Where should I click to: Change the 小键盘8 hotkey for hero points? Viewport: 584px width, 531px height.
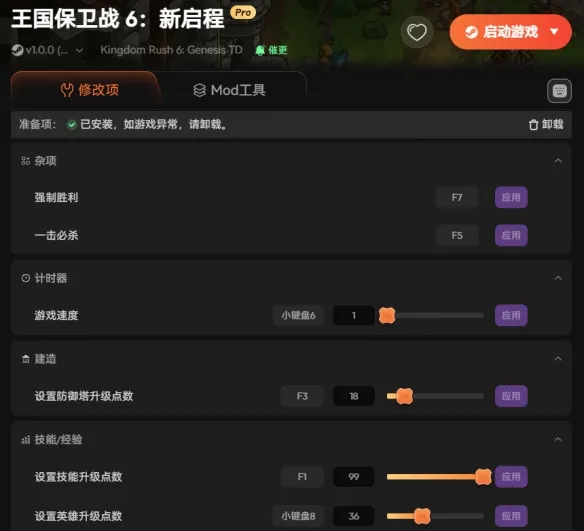click(298, 516)
